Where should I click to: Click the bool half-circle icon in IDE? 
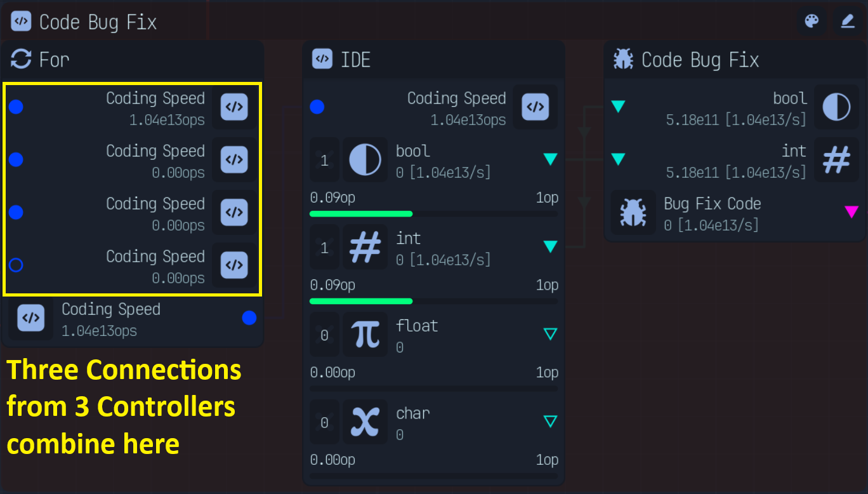(365, 159)
